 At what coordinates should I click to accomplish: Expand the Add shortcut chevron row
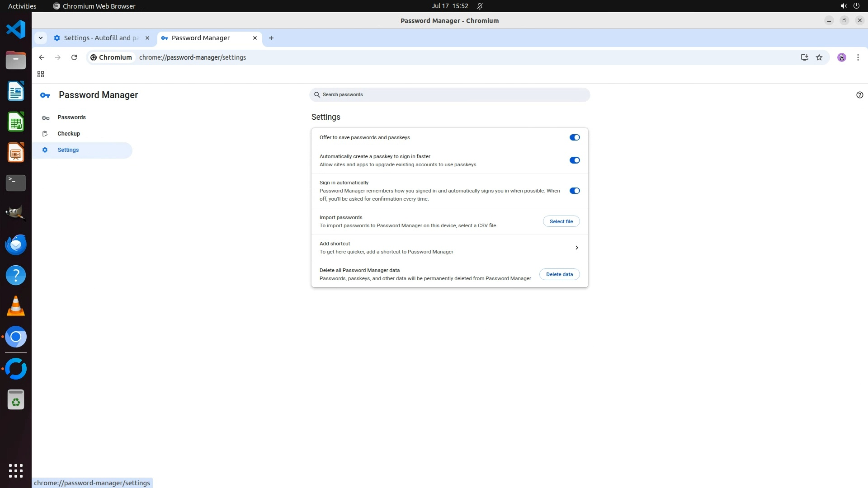click(576, 248)
